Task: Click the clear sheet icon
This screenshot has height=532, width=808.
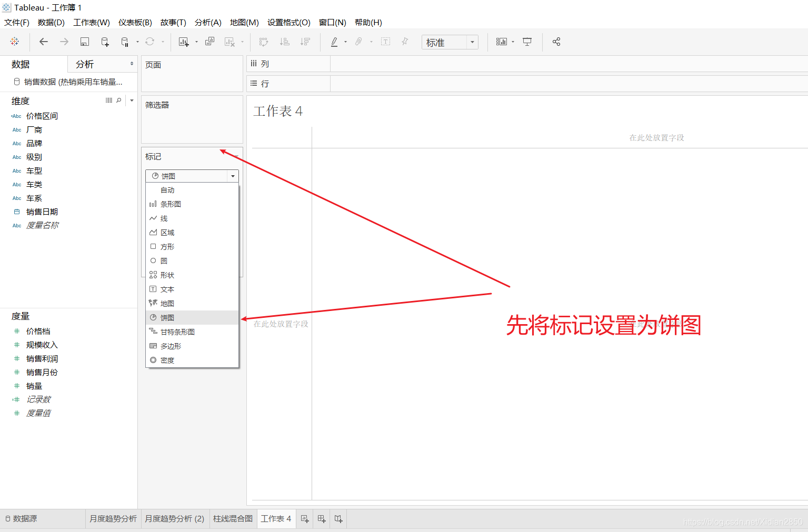Action: [x=230, y=42]
